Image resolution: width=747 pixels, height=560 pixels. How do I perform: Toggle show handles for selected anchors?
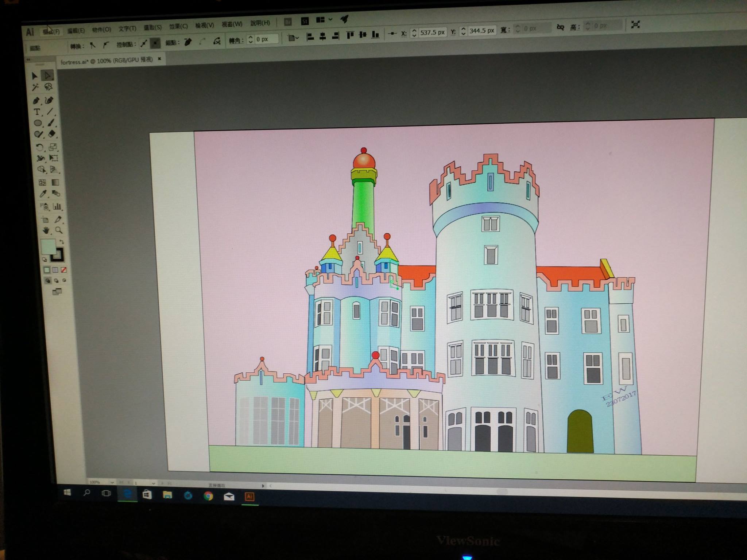144,44
